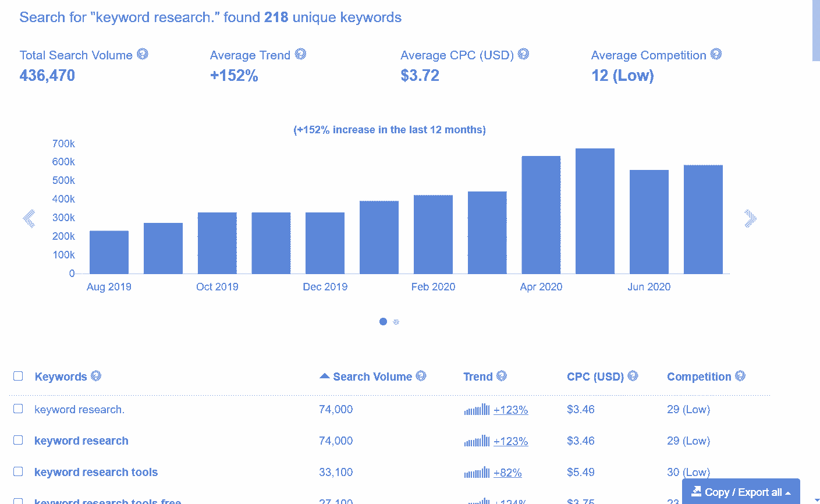Click help icon beside Trend column header
This screenshot has height=504, width=820.
[x=501, y=376]
